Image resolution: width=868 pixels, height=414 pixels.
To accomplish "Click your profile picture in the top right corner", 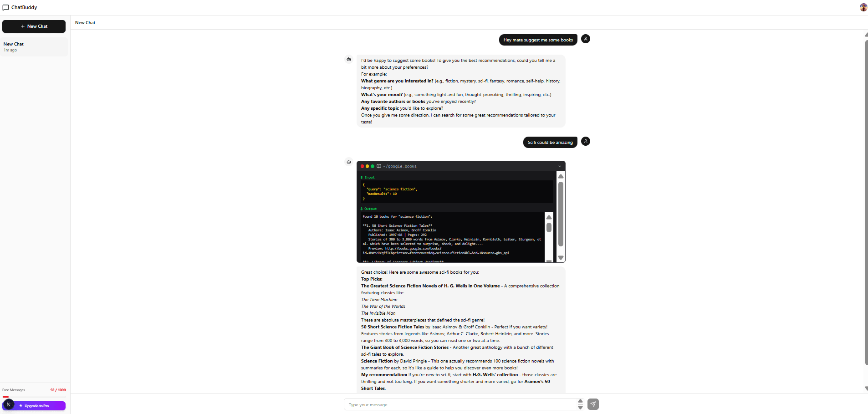I will pyautogui.click(x=863, y=7).
